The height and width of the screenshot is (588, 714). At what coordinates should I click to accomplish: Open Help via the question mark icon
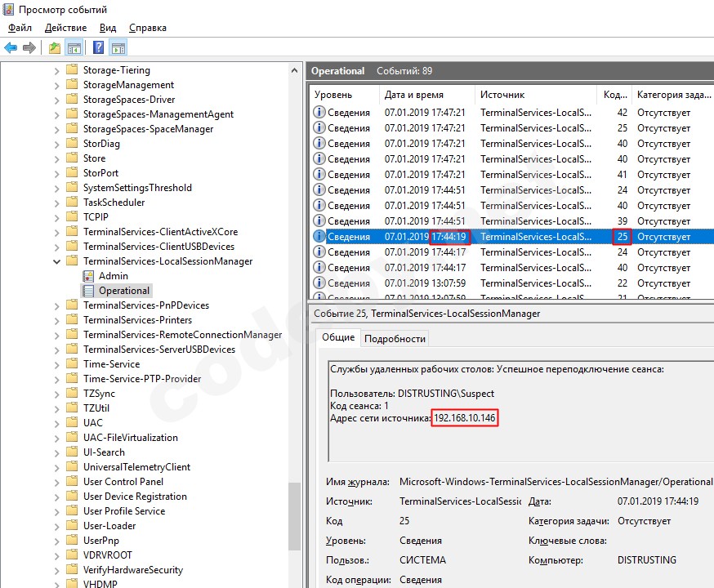pos(98,48)
